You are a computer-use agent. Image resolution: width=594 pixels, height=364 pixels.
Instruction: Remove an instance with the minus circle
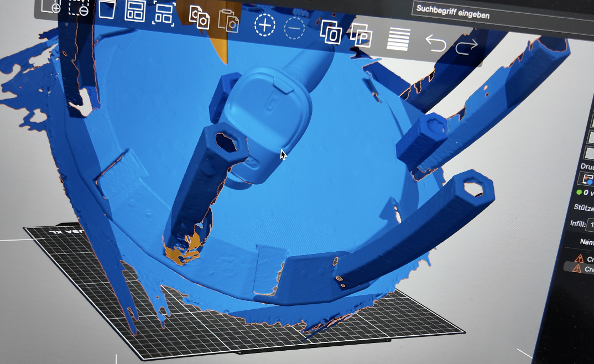(294, 28)
